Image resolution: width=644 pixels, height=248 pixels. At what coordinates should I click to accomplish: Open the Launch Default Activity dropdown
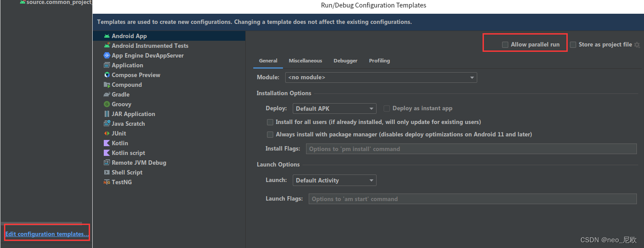coord(334,180)
